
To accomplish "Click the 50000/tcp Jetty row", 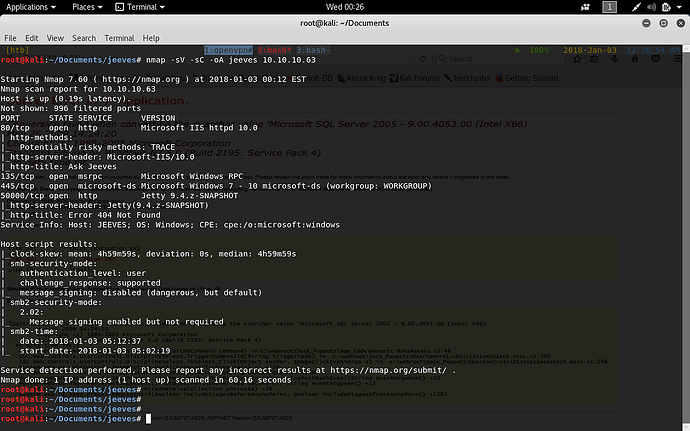I will pyautogui.click(x=119, y=195).
